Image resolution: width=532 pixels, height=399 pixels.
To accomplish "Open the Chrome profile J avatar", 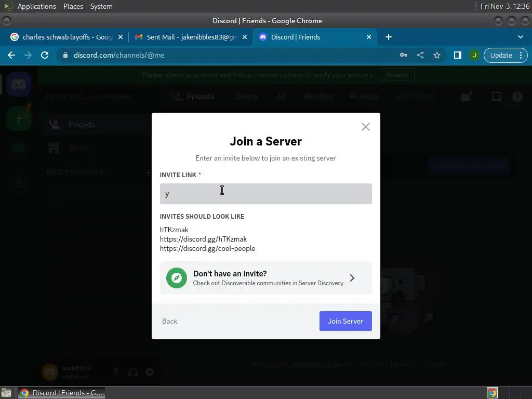I will 474,55.
